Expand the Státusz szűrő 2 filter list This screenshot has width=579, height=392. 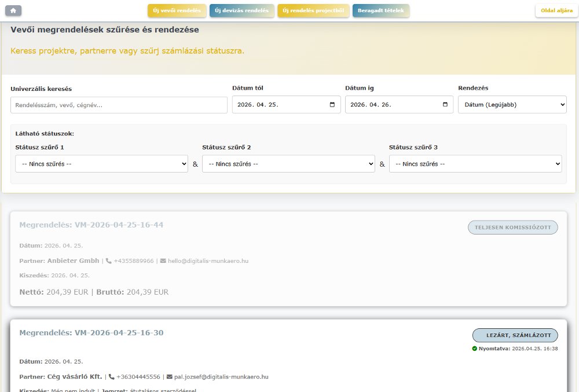pos(288,163)
